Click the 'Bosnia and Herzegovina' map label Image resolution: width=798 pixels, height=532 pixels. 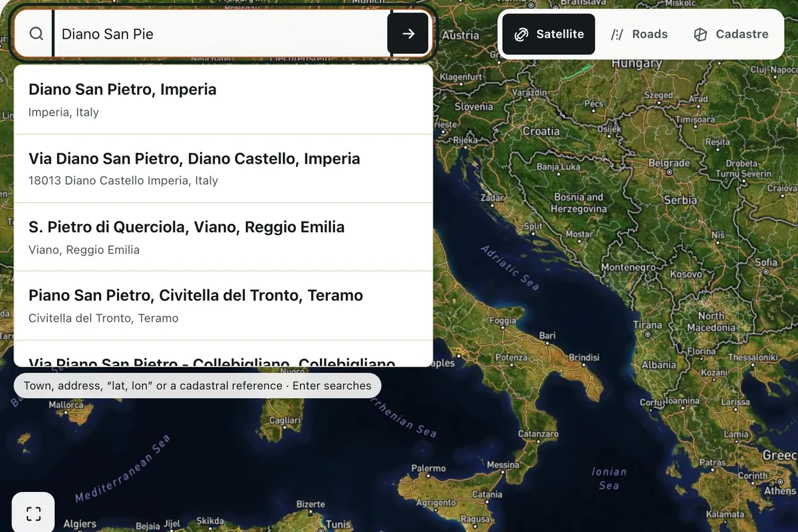(579, 203)
